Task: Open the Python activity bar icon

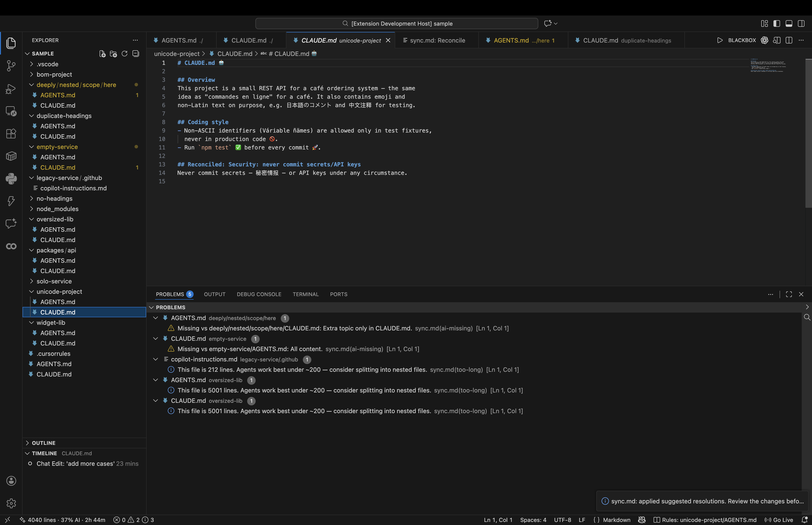Action: pyautogui.click(x=11, y=178)
